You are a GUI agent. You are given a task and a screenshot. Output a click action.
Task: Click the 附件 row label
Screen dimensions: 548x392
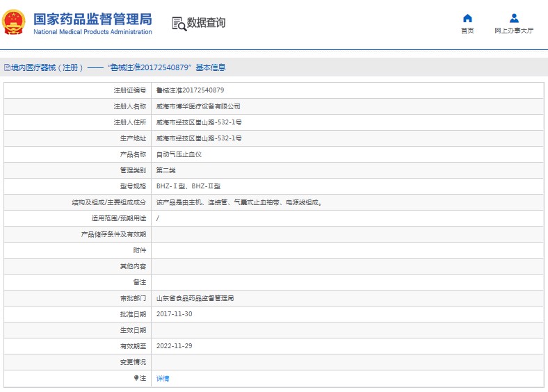click(140, 250)
